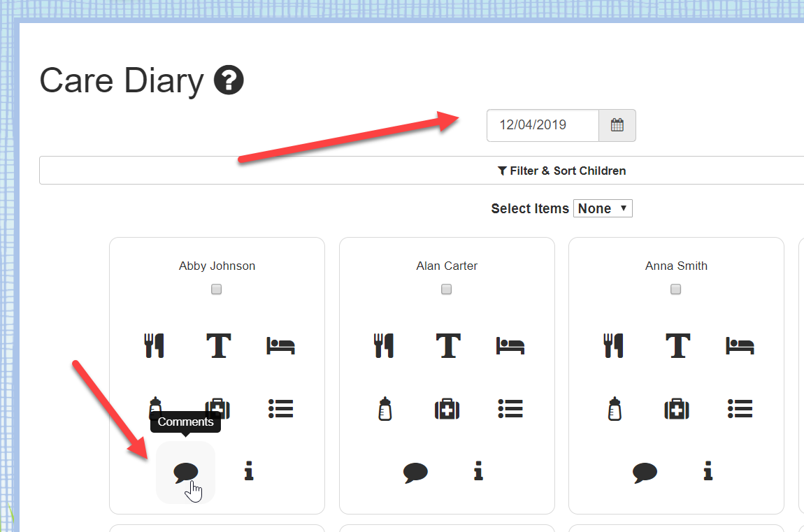Screen dimensions: 804x532
Task: Click Abby Johnson's meals fork-knife icon
Action: coord(155,345)
